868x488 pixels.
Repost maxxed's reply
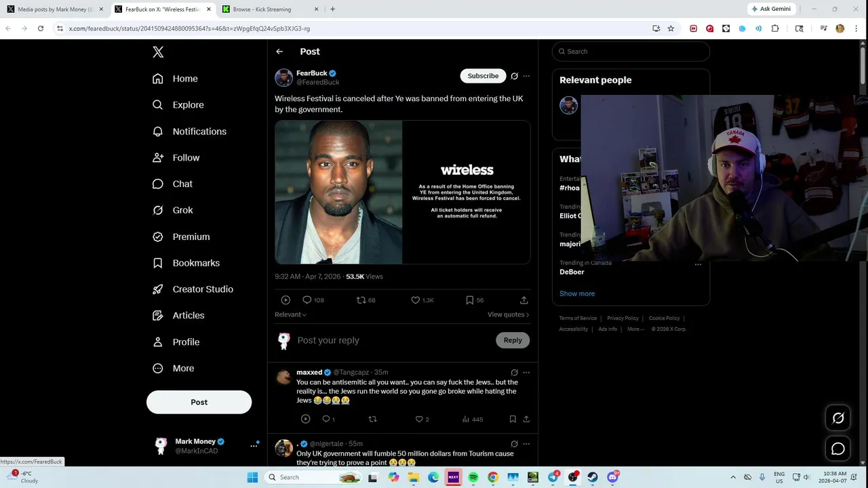pyautogui.click(x=372, y=419)
